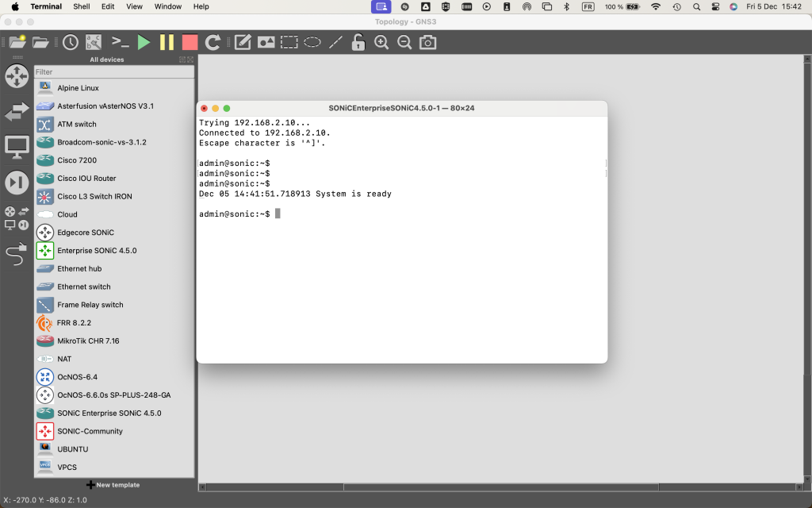This screenshot has height=508, width=812.
Task: Open the Window menu
Action: coord(167,6)
